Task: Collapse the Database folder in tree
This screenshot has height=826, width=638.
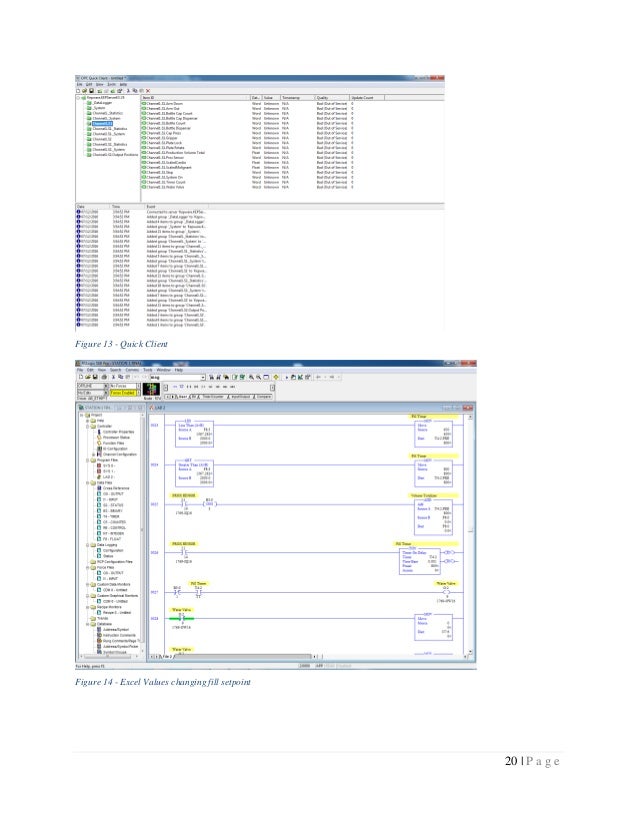Action: point(88,624)
